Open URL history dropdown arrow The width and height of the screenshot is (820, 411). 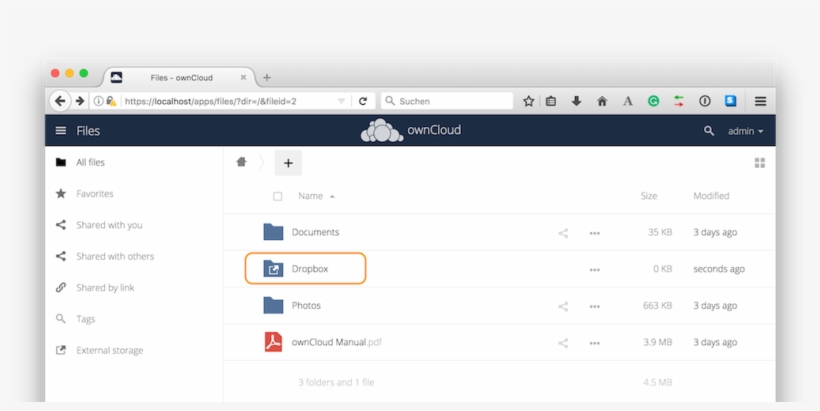341,101
